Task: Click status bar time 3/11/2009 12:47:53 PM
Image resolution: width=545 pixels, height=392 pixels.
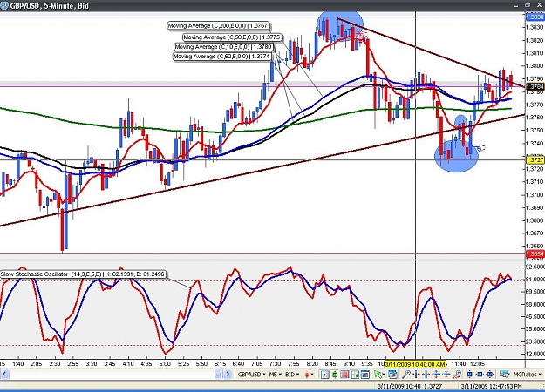Action: (492, 386)
